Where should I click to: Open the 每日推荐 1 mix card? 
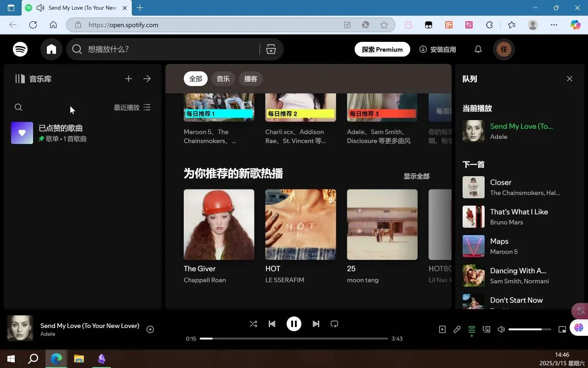coord(219,108)
